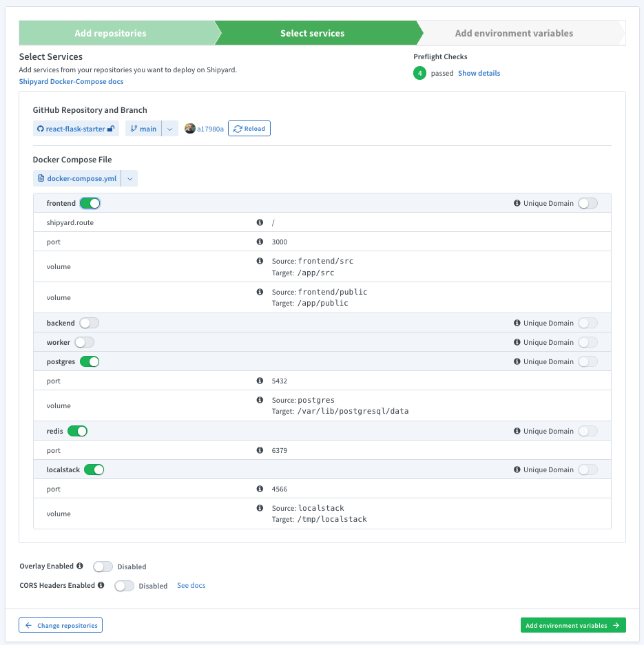This screenshot has width=644, height=645.
Task: Click the commit author avatar
Action: pyautogui.click(x=189, y=128)
